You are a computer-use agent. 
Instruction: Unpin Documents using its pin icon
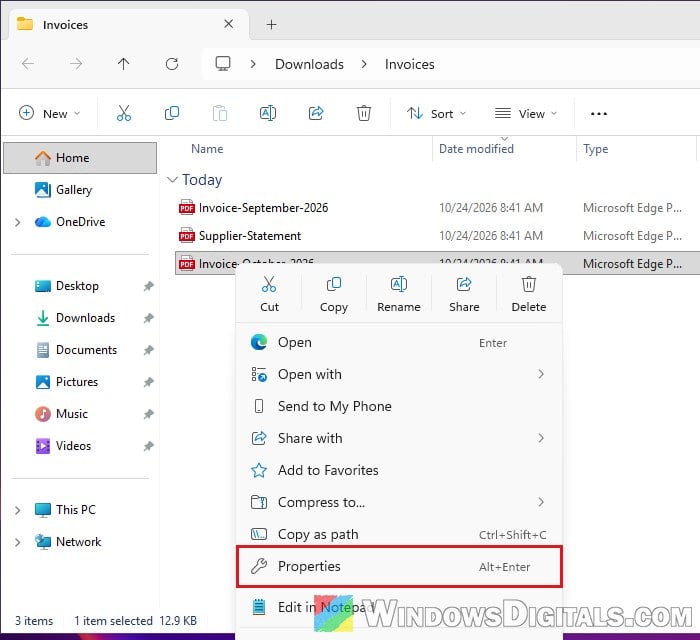(x=148, y=350)
